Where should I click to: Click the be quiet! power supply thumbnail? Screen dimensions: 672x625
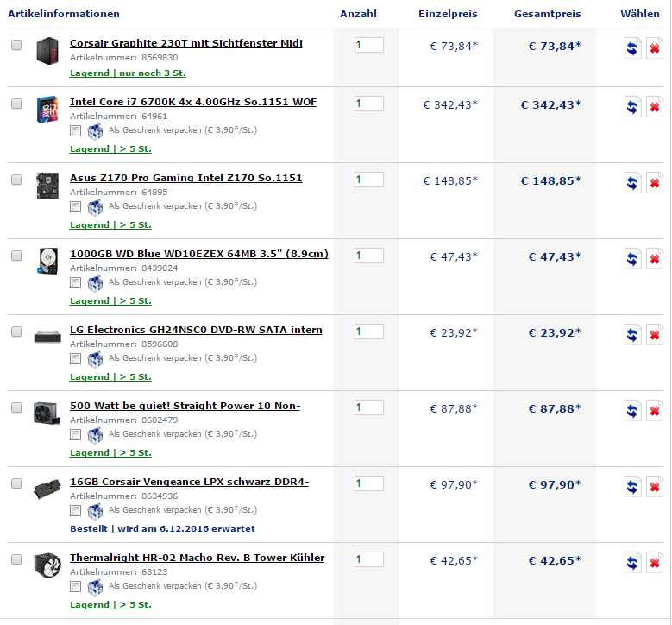coord(47,413)
